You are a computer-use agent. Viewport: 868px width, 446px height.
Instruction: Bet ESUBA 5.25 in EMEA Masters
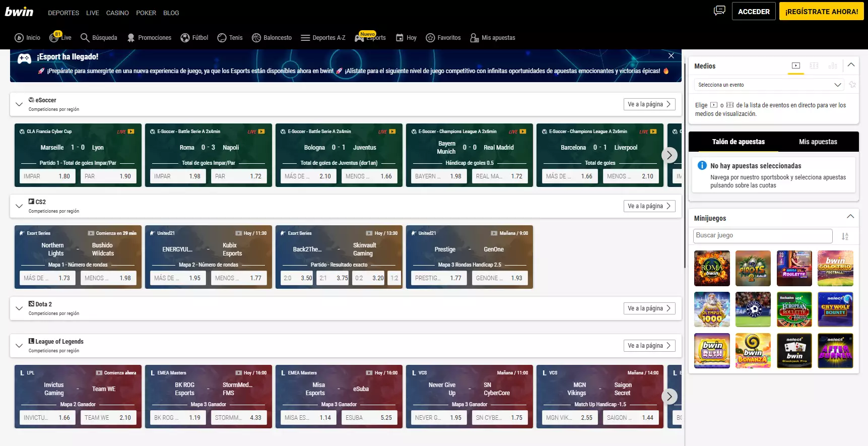(370, 418)
